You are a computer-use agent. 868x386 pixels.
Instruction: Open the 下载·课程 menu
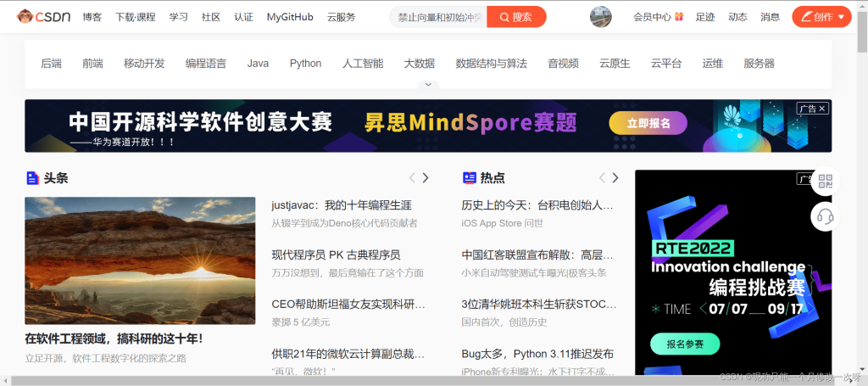coord(136,17)
